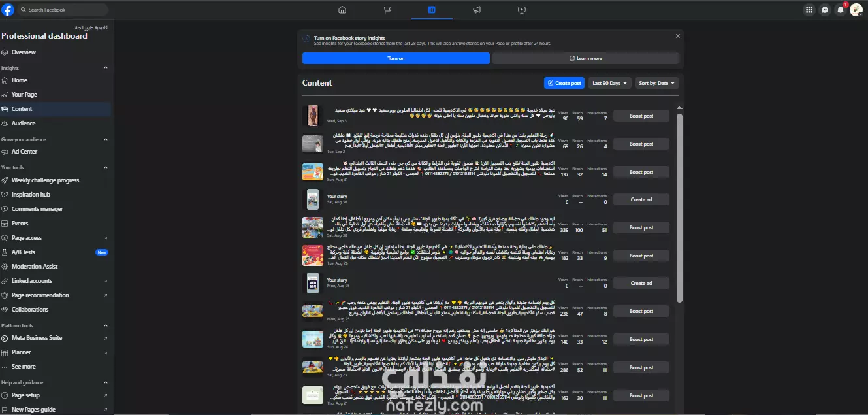Open Moderation Assist
This screenshot has height=415, width=868.
(56, 267)
